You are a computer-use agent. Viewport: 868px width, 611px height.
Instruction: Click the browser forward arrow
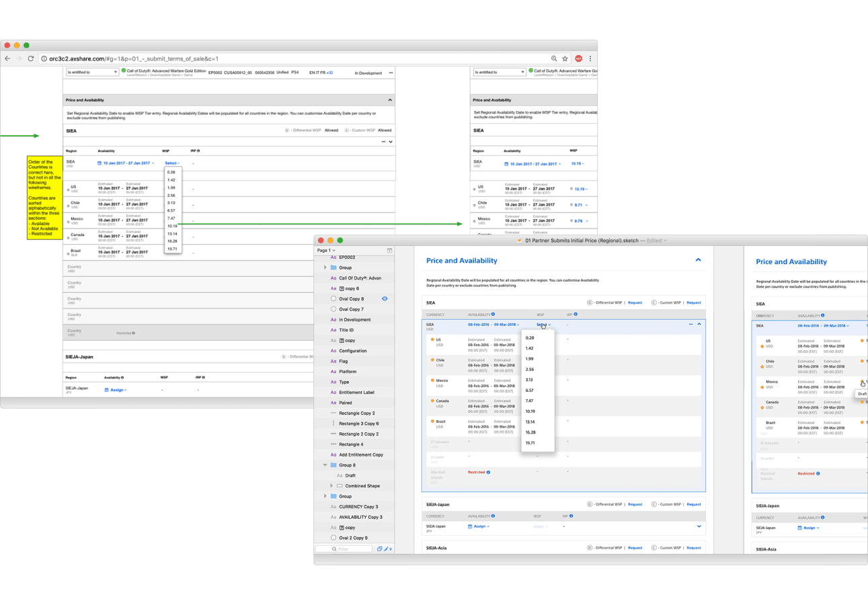click(19, 58)
